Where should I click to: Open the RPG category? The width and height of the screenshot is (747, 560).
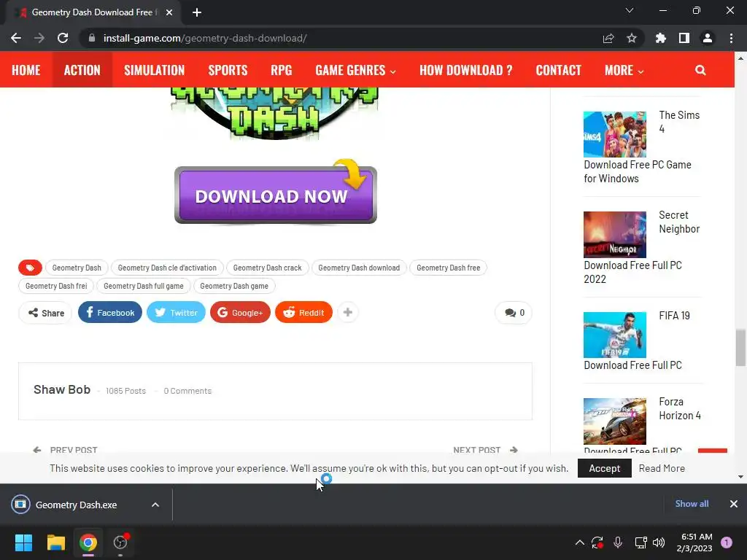tap(281, 70)
